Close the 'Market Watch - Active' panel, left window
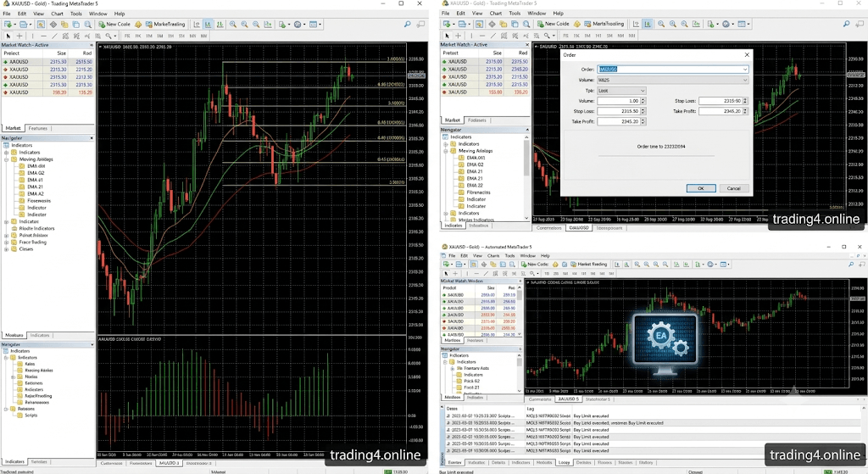The width and height of the screenshot is (868, 474). pyautogui.click(x=92, y=45)
